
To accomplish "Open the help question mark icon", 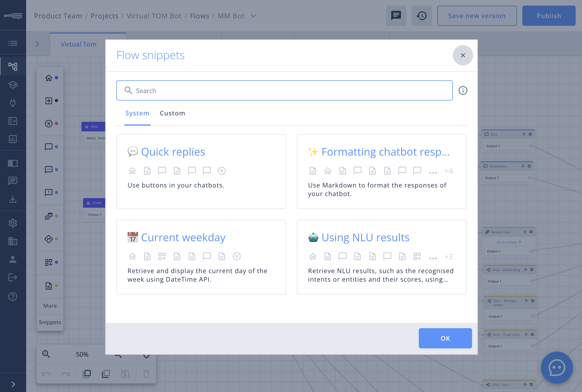I will click(13, 296).
